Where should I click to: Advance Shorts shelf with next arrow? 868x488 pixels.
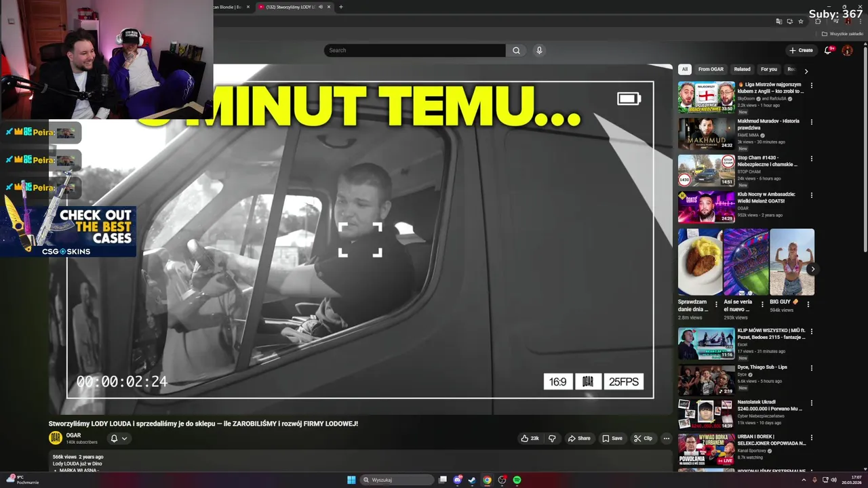(x=812, y=269)
